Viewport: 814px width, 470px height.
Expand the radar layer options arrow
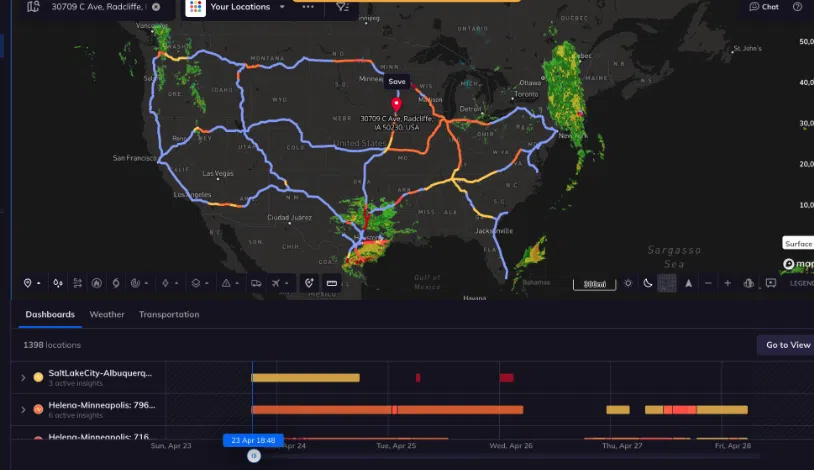tap(146, 284)
